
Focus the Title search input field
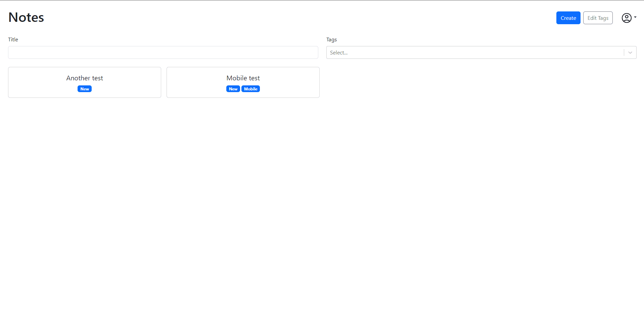coord(163,52)
